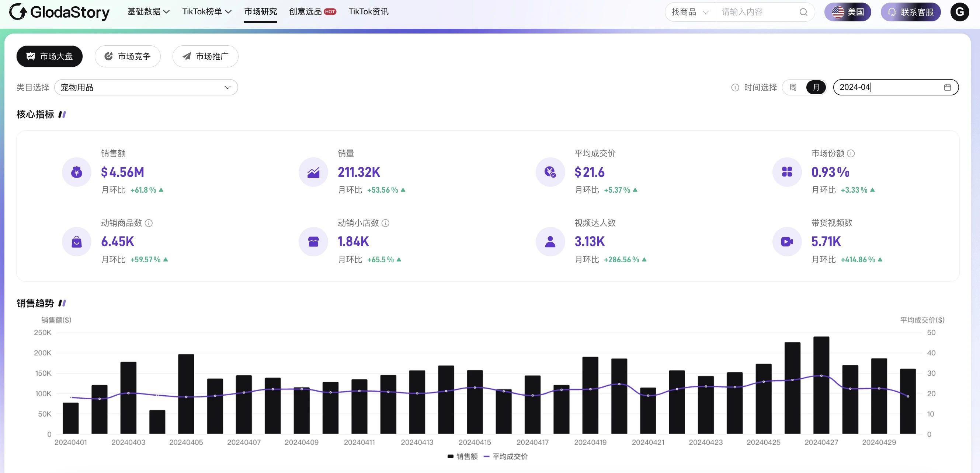The height and width of the screenshot is (473, 980).
Task: Open the calendar date picker icon
Action: tap(947, 87)
